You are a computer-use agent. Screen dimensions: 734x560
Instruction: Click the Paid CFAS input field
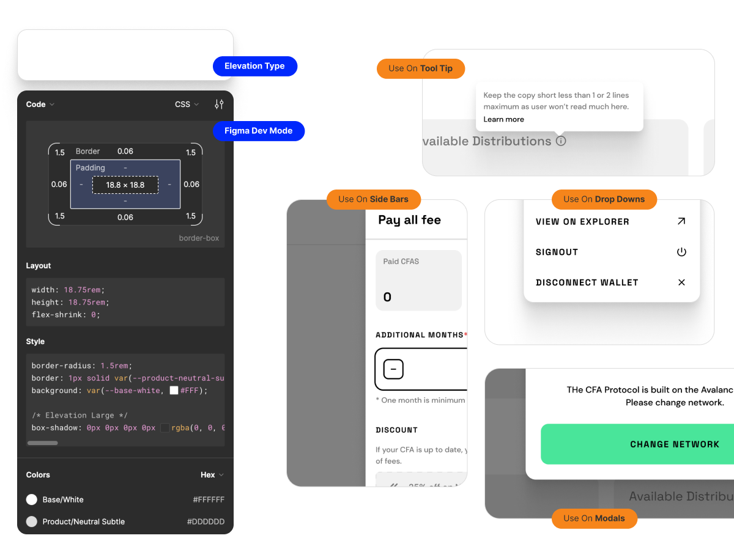(418, 280)
